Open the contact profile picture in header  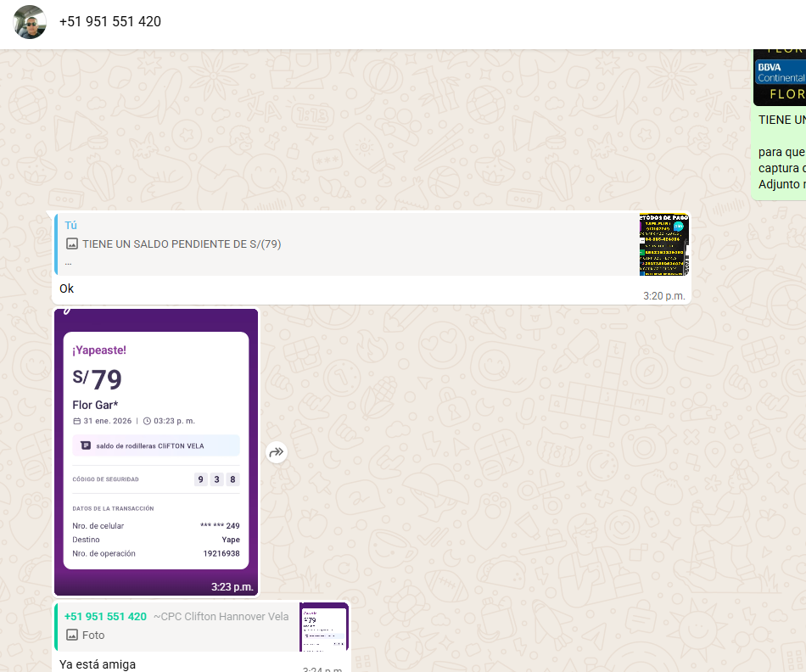(31, 22)
